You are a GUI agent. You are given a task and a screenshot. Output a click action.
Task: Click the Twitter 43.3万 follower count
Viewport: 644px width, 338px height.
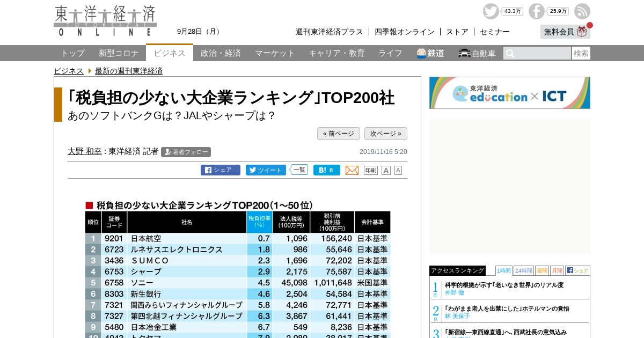(x=513, y=11)
